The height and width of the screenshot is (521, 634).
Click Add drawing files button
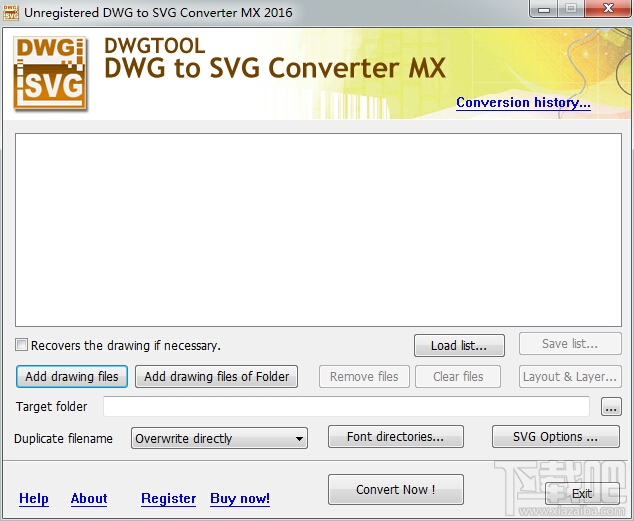pos(72,377)
